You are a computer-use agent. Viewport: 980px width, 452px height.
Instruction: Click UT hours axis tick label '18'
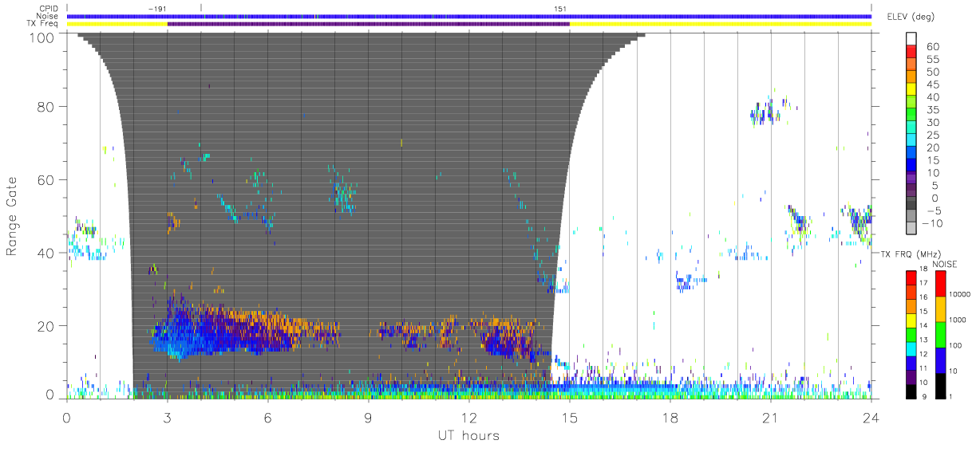coord(670,418)
